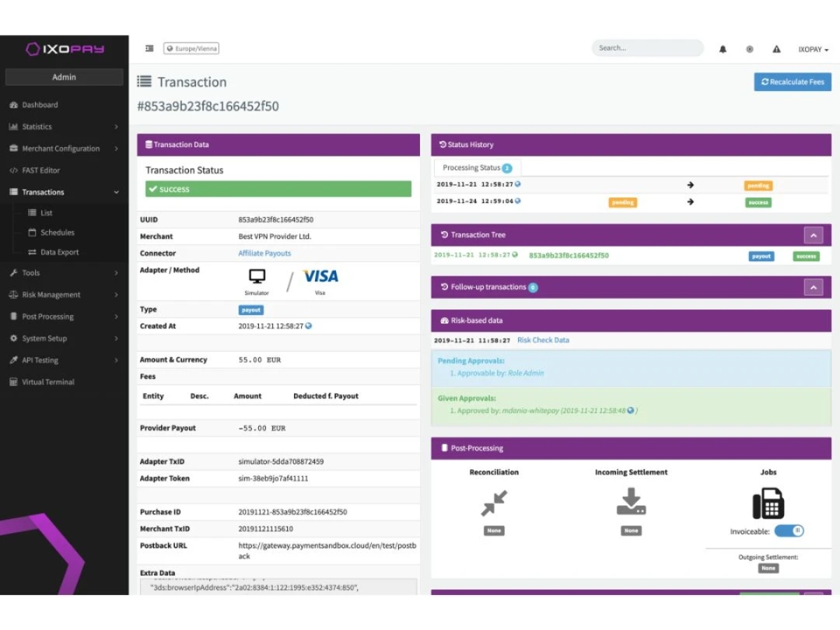Click the Outgoing Settlement None badge
Viewport: 840px width, 630px height.
768,568
